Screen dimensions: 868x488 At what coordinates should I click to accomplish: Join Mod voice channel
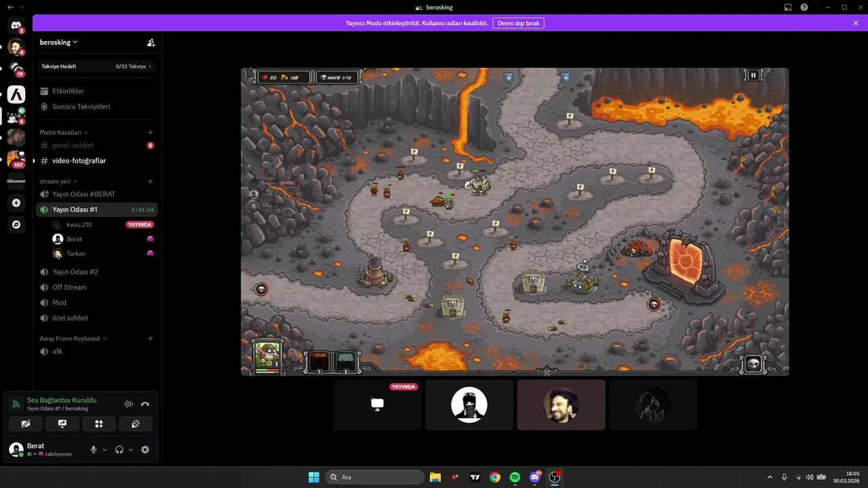[97, 302]
